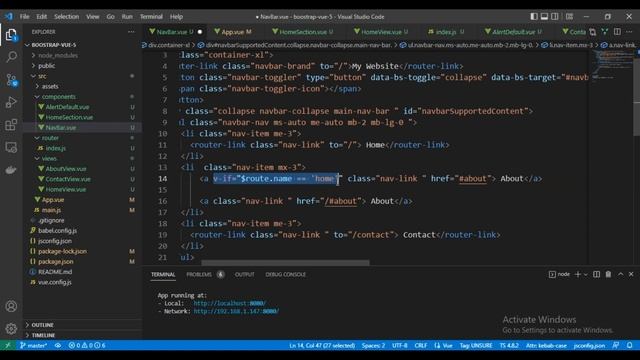Click CRLF end of line setting

(421, 345)
